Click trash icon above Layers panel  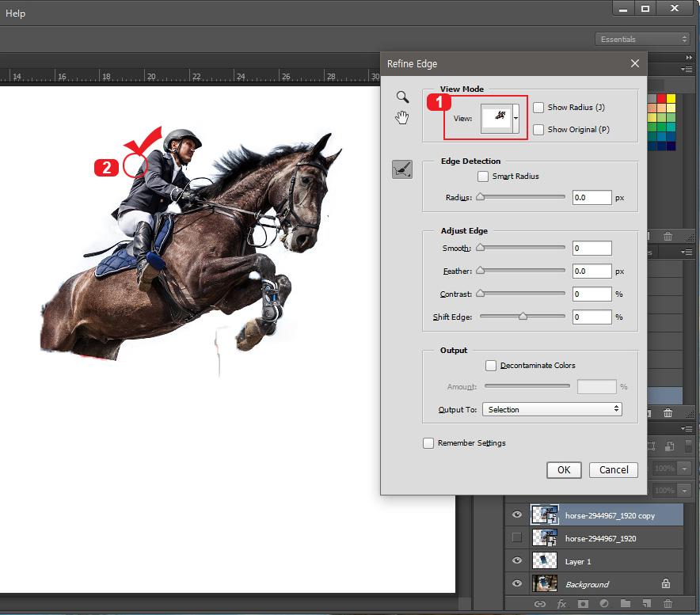tap(668, 413)
